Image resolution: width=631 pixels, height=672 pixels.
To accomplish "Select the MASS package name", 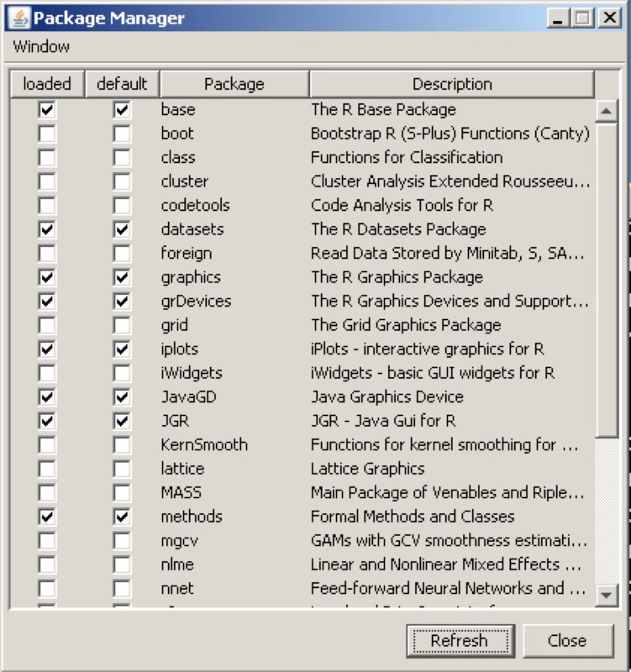I will (181, 493).
